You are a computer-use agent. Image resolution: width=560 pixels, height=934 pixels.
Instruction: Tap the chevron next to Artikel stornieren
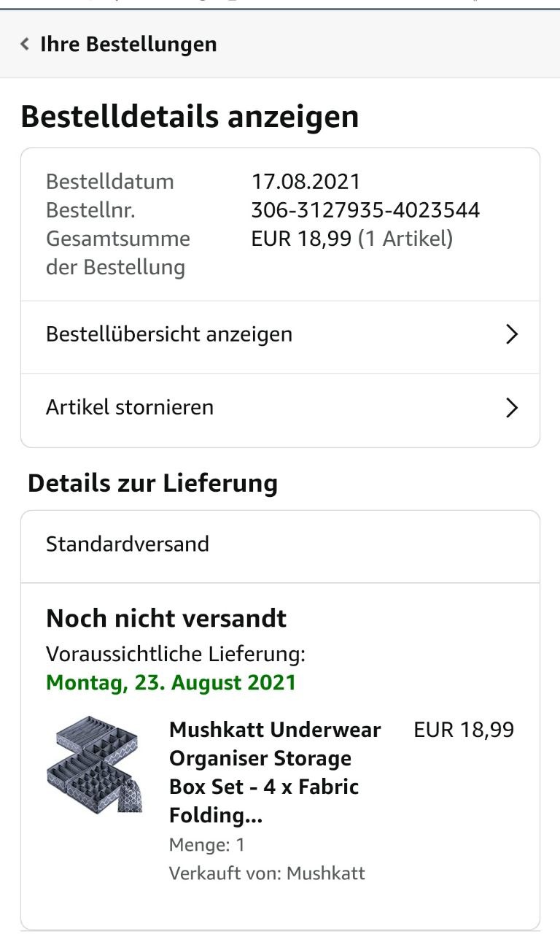(512, 408)
